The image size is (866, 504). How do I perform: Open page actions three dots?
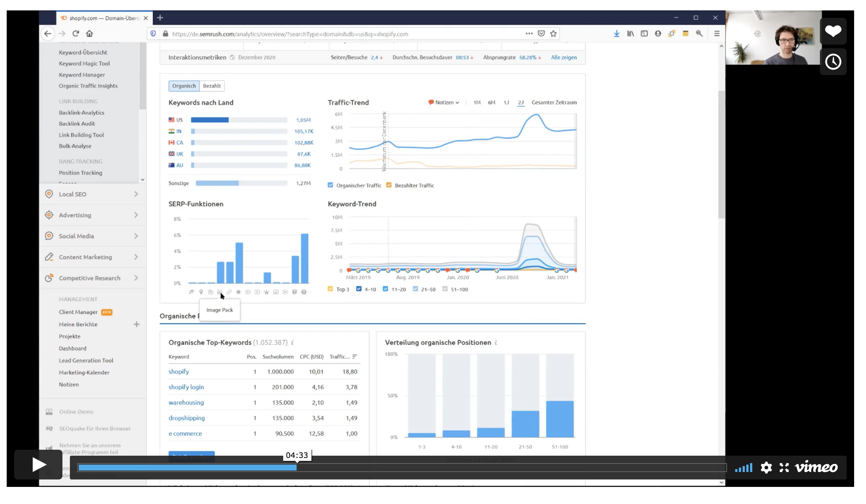point(529,34)
